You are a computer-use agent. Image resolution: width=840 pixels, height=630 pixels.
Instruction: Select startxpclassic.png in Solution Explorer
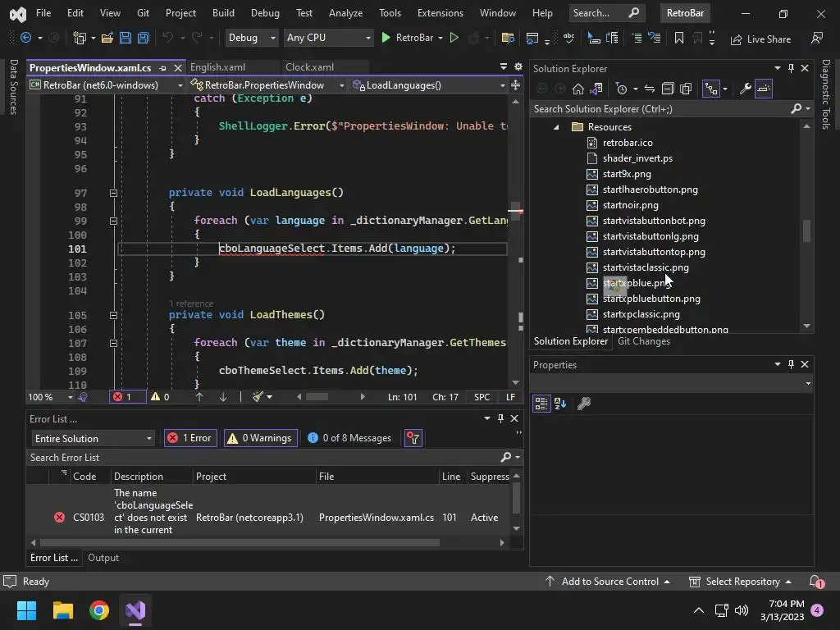tap(641, 314)
